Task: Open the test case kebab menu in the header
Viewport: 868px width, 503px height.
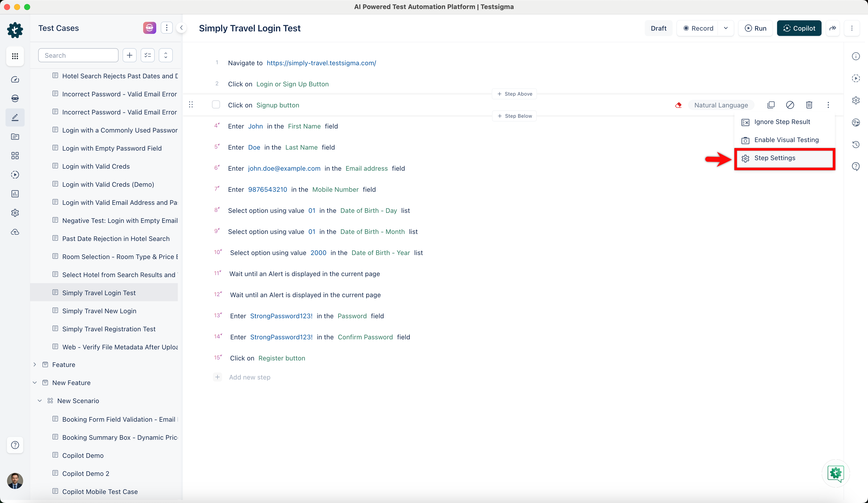Action: pos(852,28)
